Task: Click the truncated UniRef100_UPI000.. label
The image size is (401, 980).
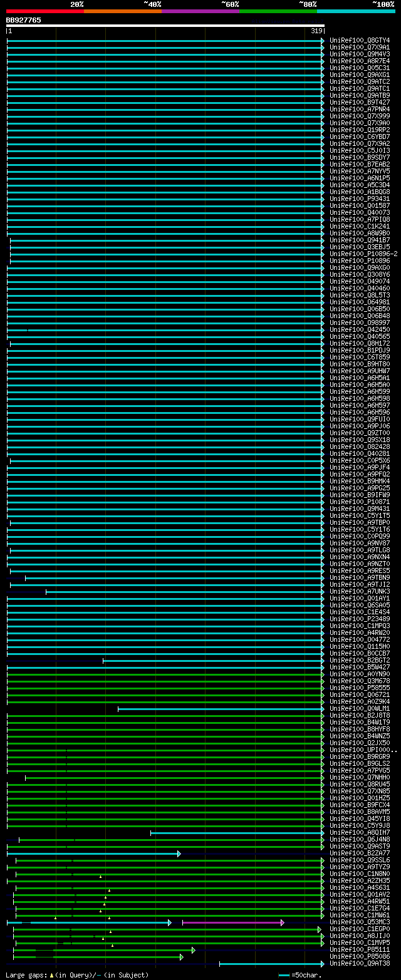Action: coord(363,750)
